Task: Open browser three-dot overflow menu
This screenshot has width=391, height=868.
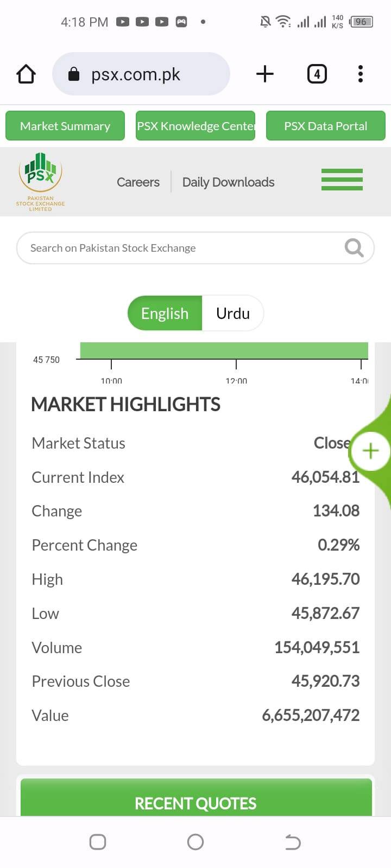Action: pyautogui.click(x=361, y=74)
